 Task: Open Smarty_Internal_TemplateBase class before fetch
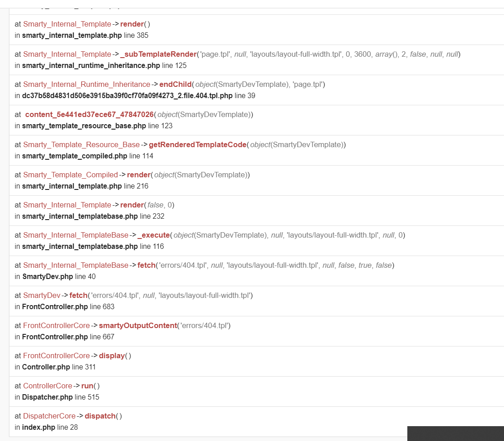coord(76,265)
